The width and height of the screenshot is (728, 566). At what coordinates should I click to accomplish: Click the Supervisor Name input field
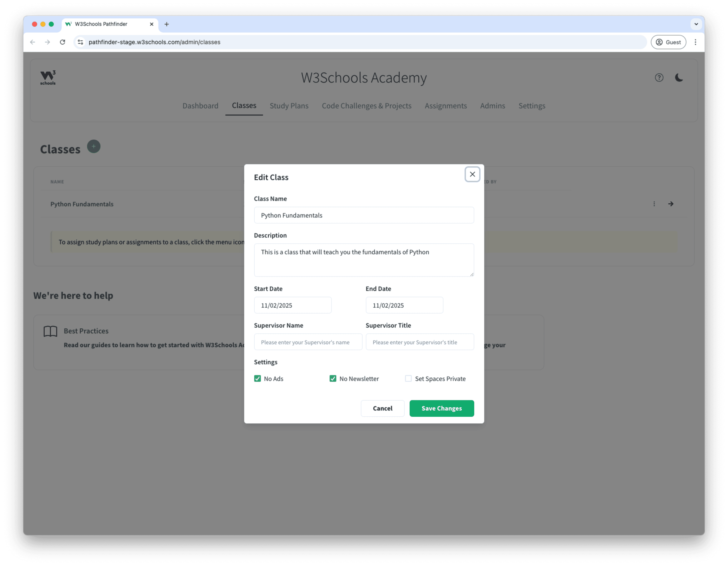[308, 342]
